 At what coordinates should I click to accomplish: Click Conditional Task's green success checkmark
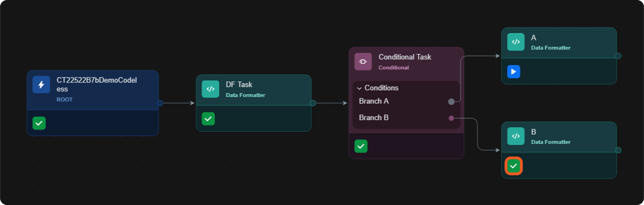[x=361, y=146]
